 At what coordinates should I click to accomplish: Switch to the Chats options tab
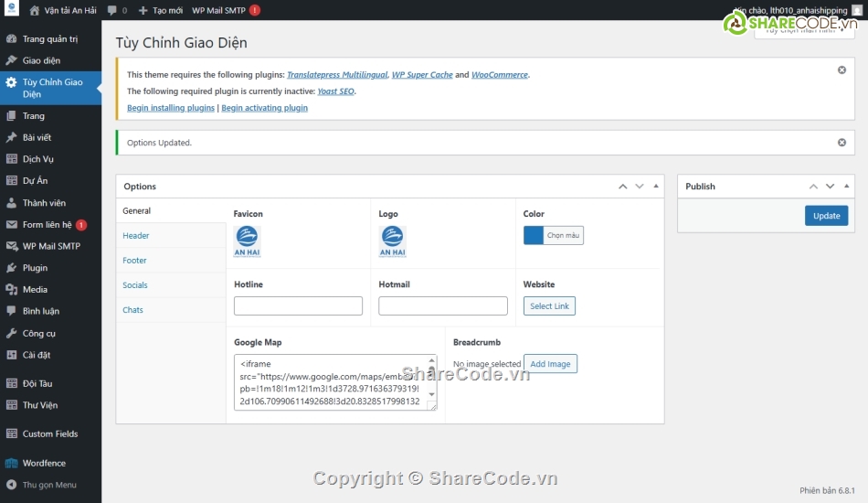(171, 310)
